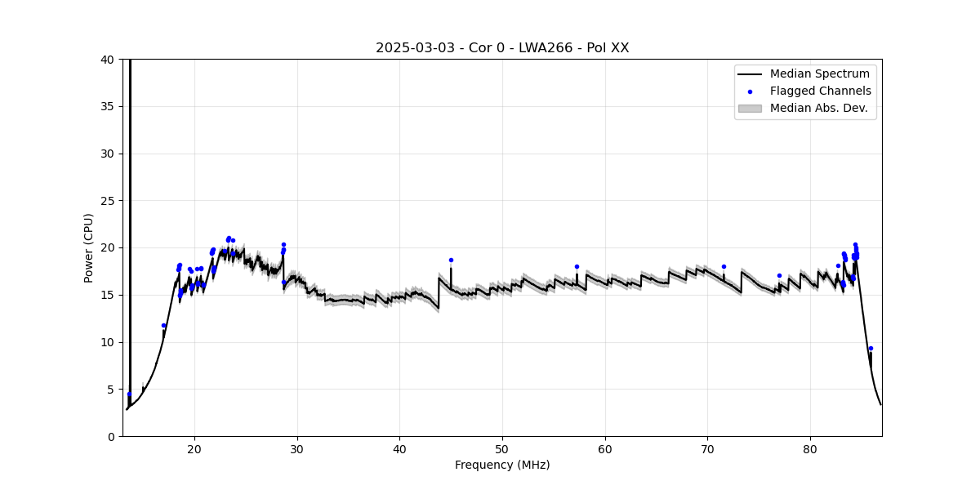The width and height of the screenshot is (980, 490).
Task: Click the 50 tick label on the x-axis
Action: (502, 449)
